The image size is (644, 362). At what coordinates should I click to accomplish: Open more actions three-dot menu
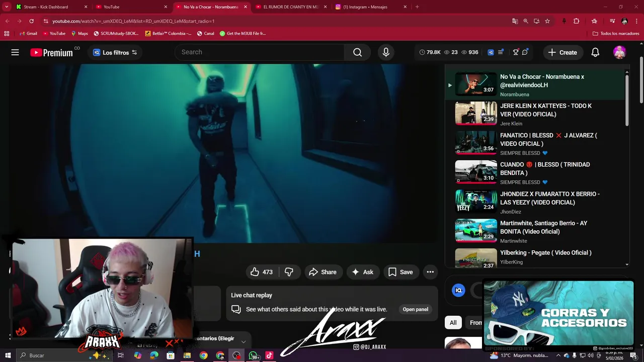(x=430, y=272)
